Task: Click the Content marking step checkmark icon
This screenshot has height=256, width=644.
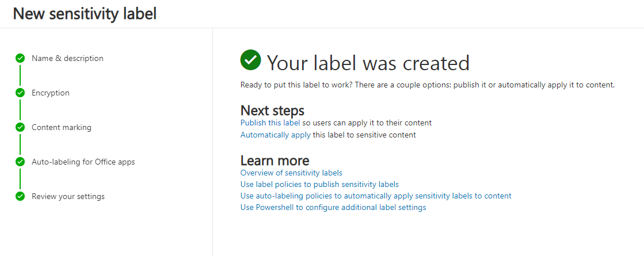Action: click(20, 127)
